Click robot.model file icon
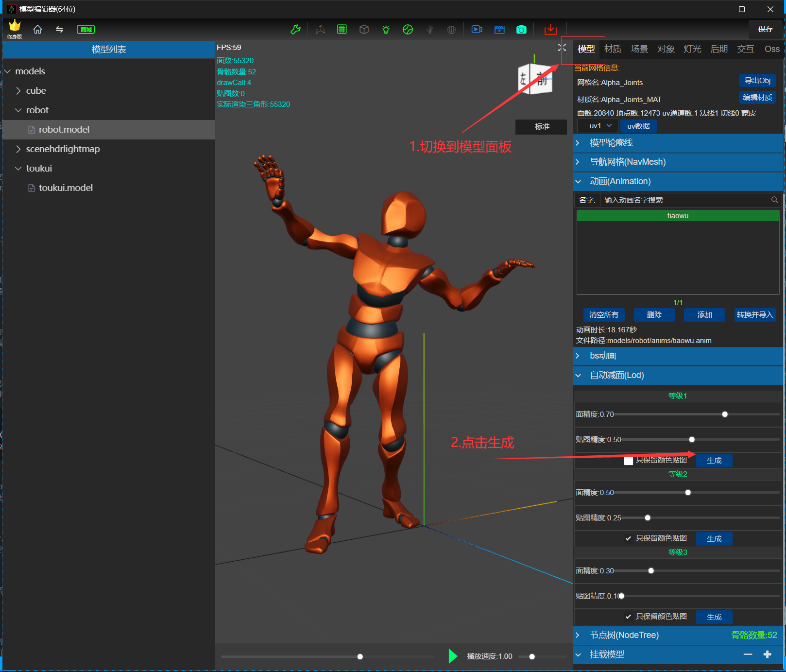This screenshot has height=672, width=786. pyautogui.click(x=32, y=130)
